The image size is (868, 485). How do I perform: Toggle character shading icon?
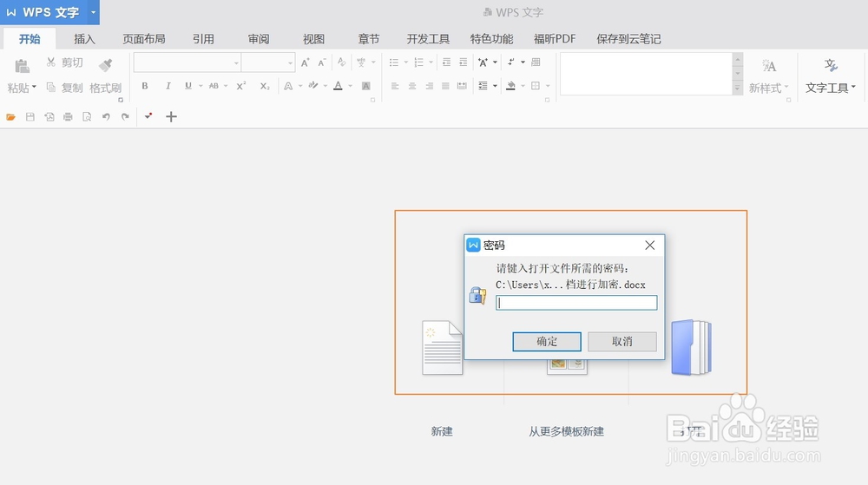[366, 86]
